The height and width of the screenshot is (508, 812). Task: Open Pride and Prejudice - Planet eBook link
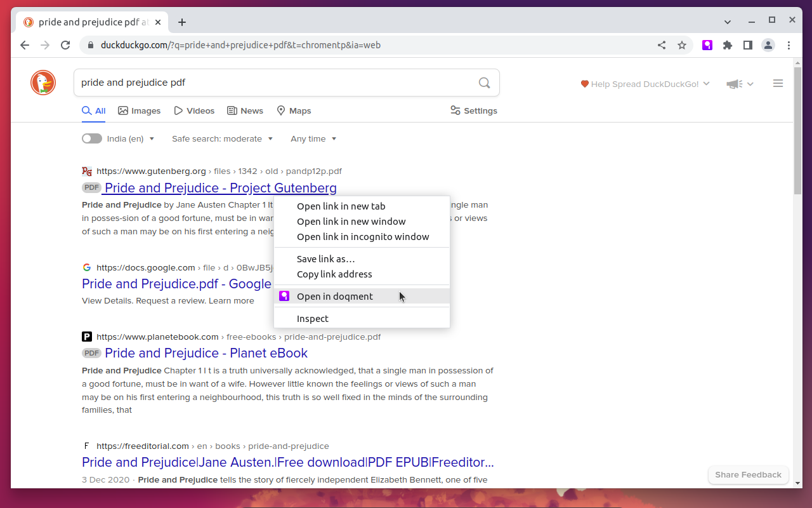tap(206, 353)
